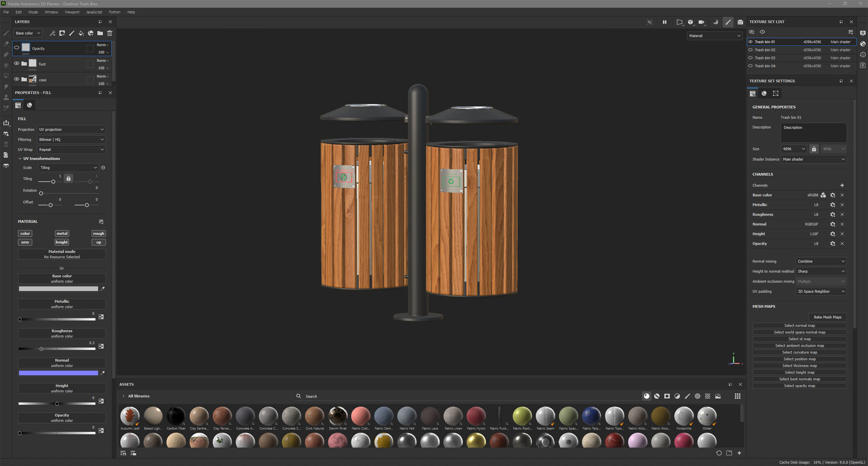868x466 pixels.
Task: Open Display settings icon on right sidebar
Action: coord(863,33)
